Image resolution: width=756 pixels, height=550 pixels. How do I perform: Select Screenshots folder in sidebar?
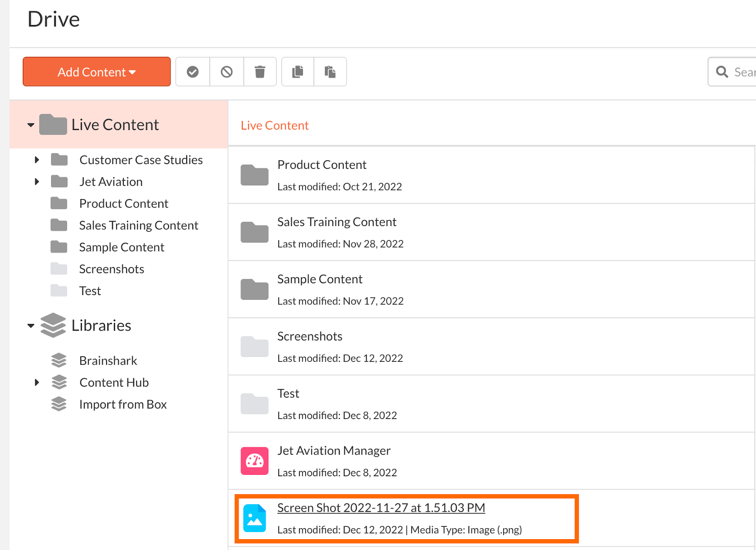112,269
